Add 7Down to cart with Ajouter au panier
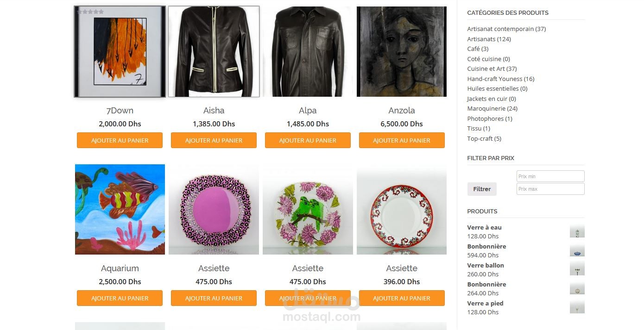The width and height of the screenshot is (644, 330). coord(120,140)
